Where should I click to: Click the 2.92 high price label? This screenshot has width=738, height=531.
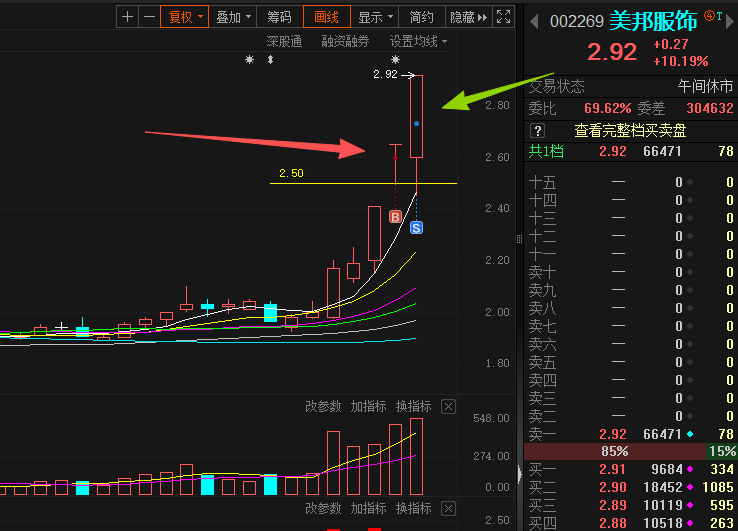[x=385, y=74]
